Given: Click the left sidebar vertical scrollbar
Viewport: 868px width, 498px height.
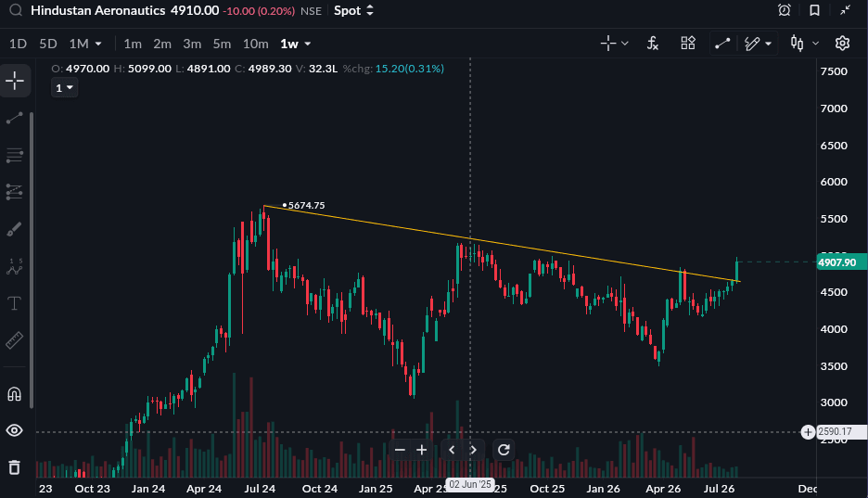Looking at the screenshot, I should (32, 260).
